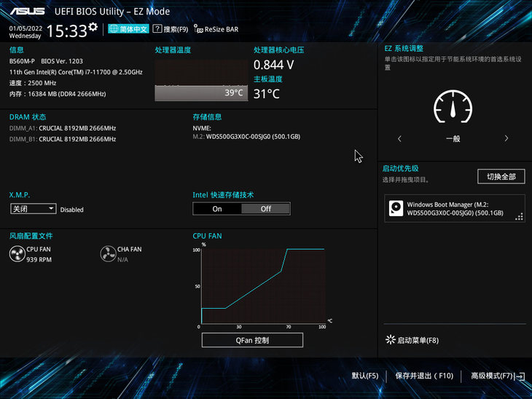Image resolution: width=532 pixels, height=399 pixels.
Task: Select Default (F5) option
Action: coord(364,376)
